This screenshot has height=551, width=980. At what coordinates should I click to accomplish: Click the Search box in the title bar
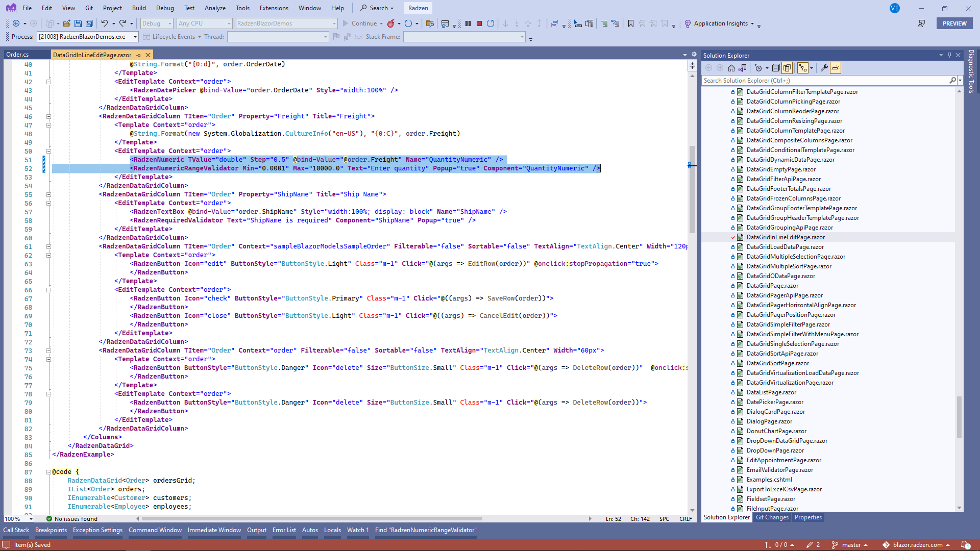(x=378, y=8)
